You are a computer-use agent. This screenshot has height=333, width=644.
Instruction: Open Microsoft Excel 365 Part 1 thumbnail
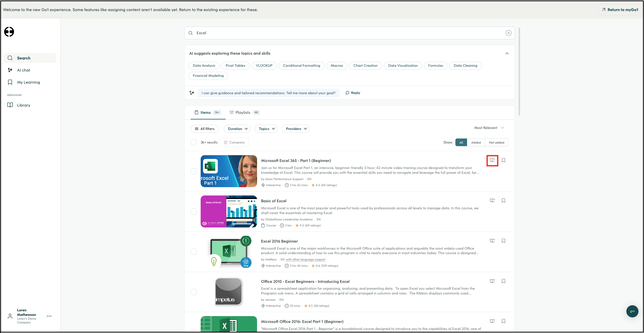click(229, 171)
